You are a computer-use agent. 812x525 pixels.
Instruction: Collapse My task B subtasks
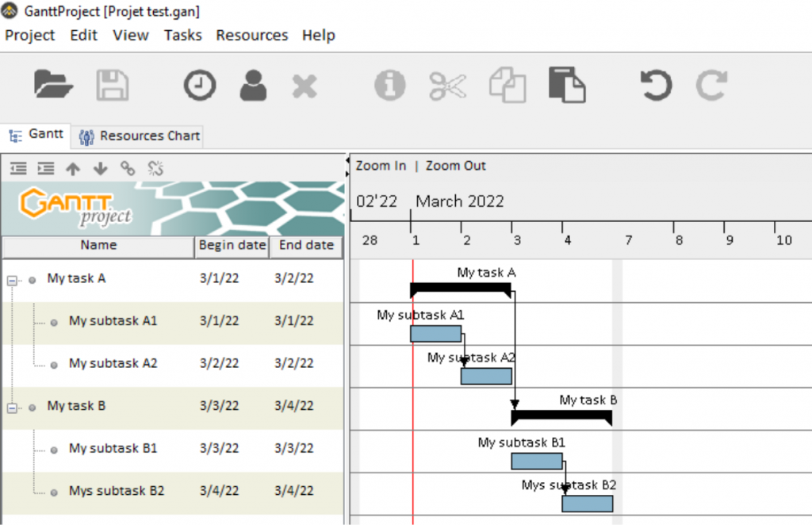11,406
